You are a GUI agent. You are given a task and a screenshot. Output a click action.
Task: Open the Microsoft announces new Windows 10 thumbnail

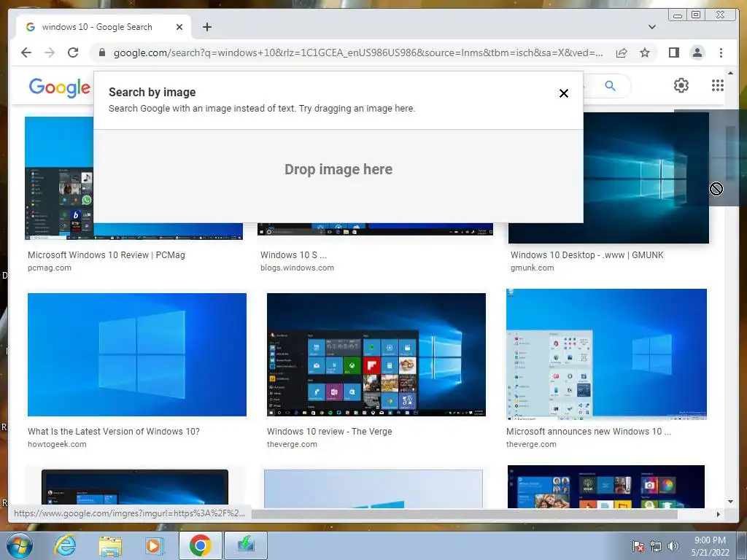(606, 354)
